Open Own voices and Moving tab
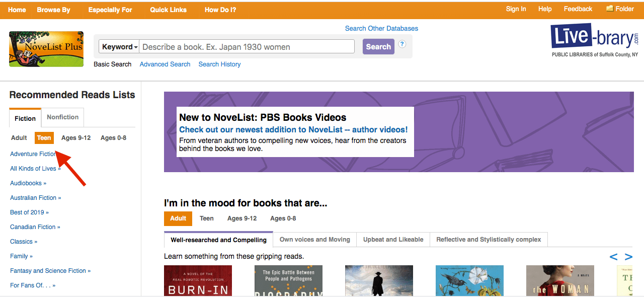The height and width of the screenshot is (297, 644). [315, 240]
